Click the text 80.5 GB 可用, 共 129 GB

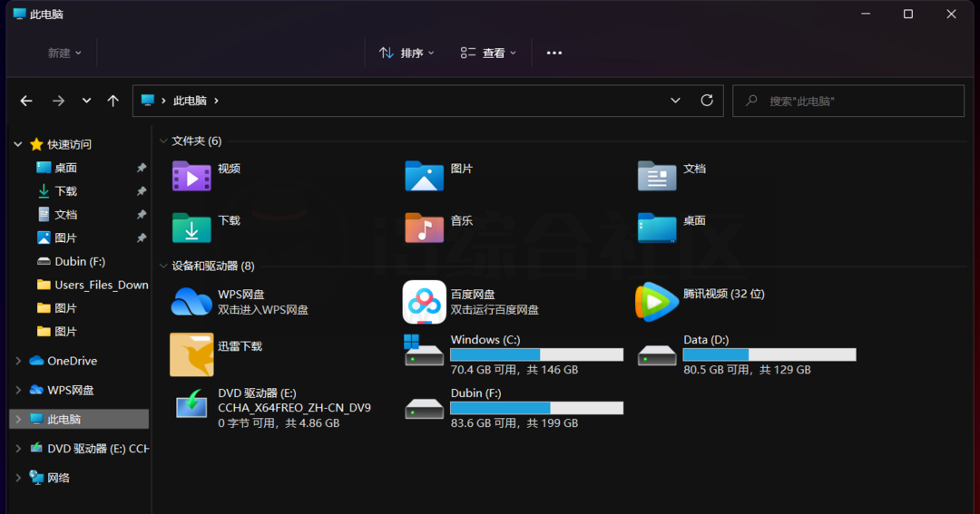click(x=747, y=370)
